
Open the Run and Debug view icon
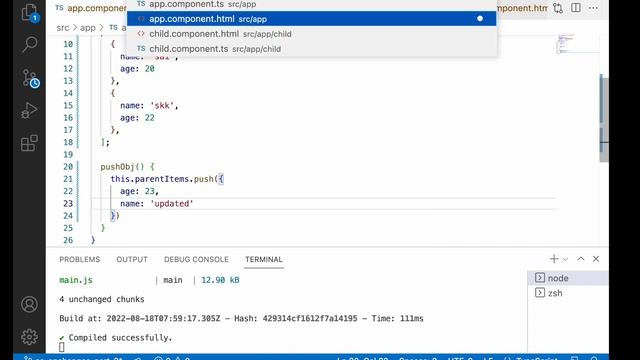[x=29, y=110]
